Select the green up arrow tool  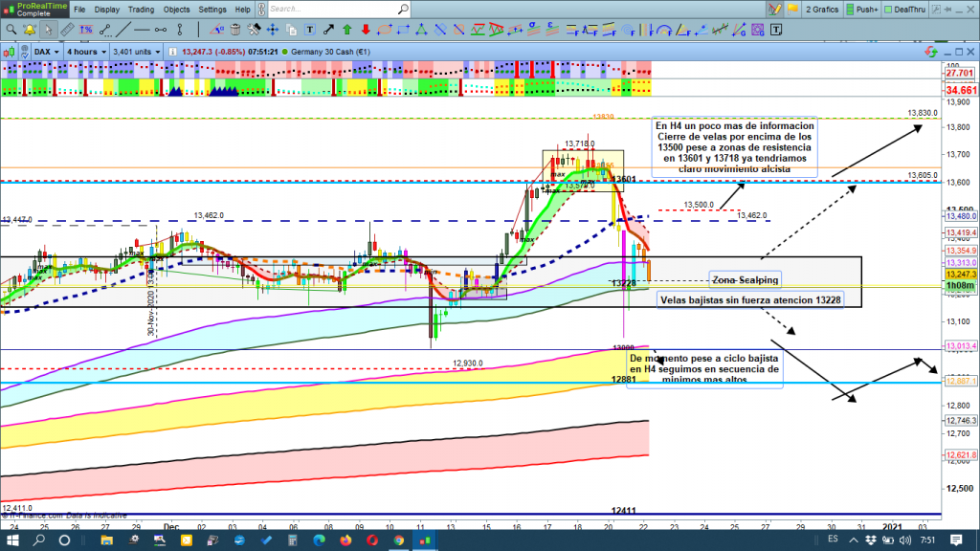346,29
